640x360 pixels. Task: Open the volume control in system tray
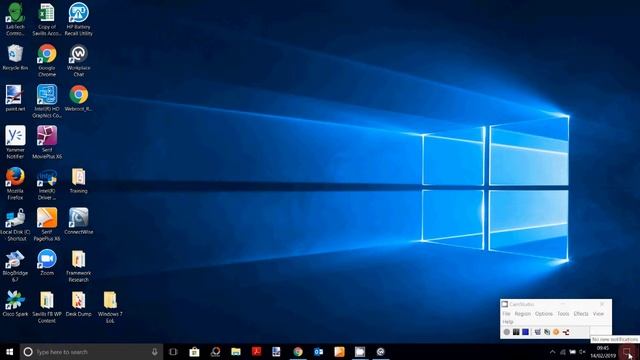click(582, 352)
